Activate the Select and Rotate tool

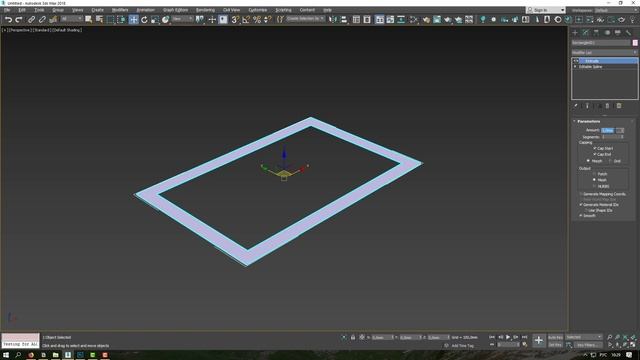144,20
